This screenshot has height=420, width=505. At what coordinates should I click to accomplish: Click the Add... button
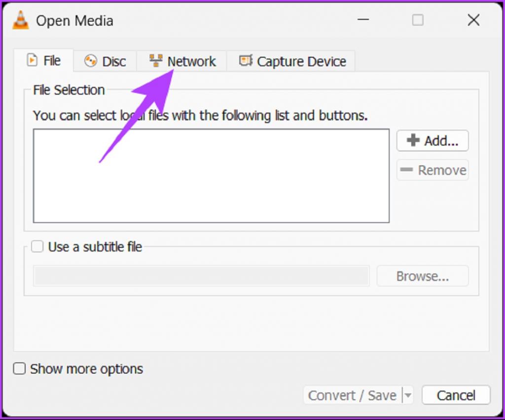pyautogui.click(x=433, y=141)
